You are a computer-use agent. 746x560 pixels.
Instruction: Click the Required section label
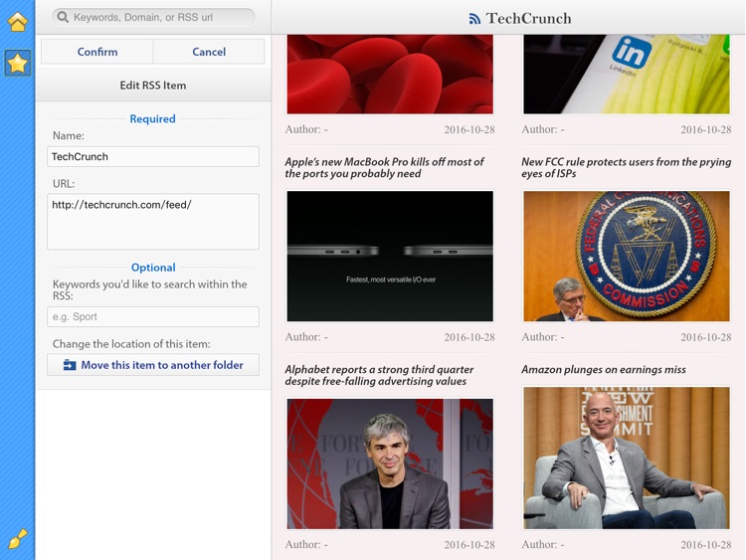coord(153,118)
